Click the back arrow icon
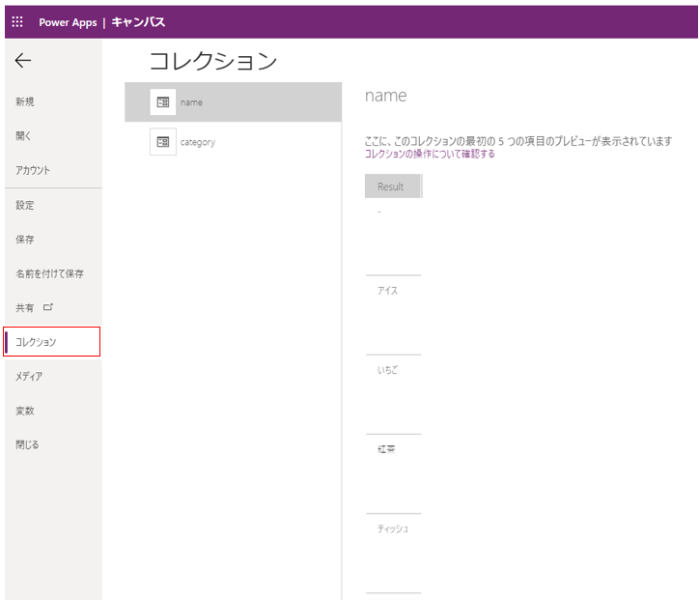 [23, 60]
